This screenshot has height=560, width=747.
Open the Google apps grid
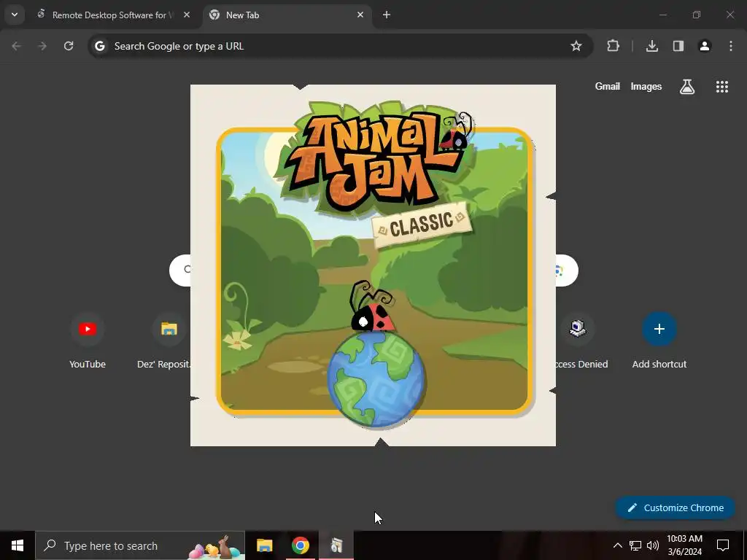(x=721, y=87)
